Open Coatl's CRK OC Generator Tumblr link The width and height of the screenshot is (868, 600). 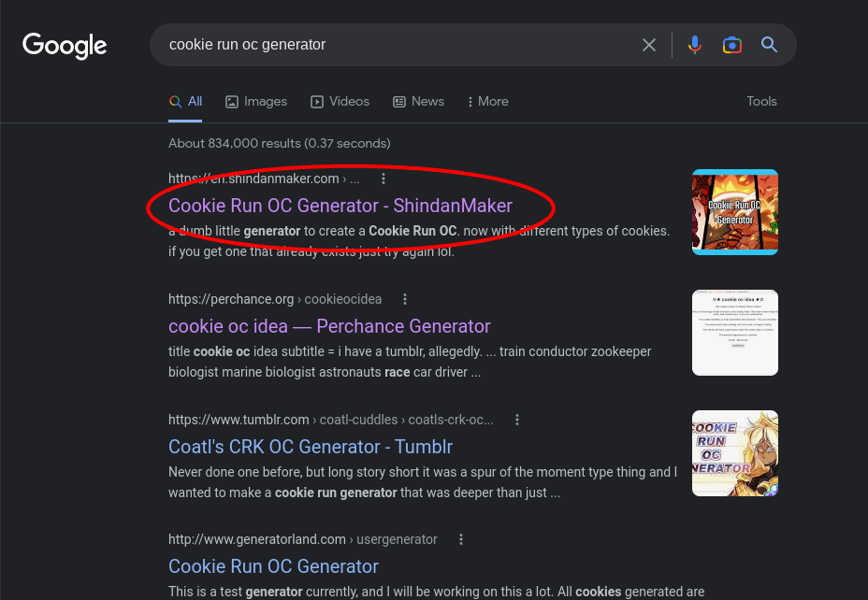pyautogui.click(x=311, y=447)
